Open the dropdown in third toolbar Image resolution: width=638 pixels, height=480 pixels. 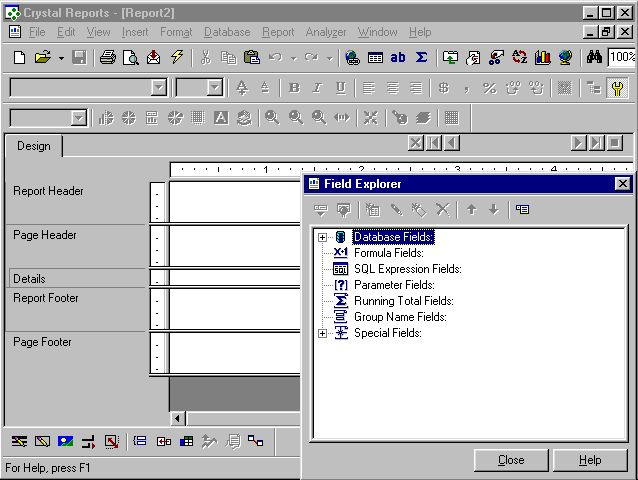point(78,118)
